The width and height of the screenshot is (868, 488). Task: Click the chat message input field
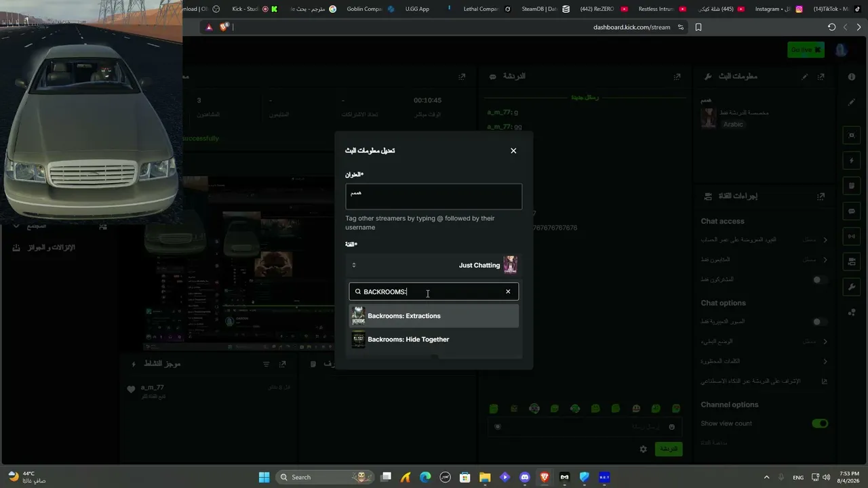tap(585, 426)
